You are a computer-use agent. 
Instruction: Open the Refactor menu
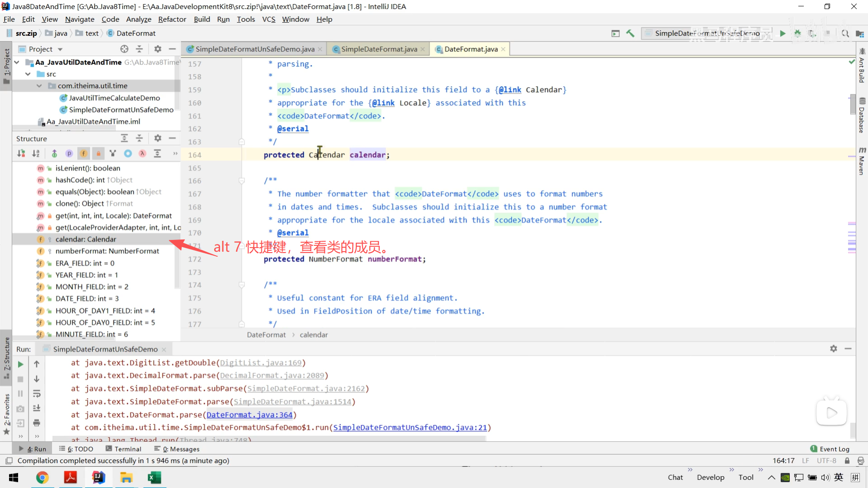coord(172,19)
